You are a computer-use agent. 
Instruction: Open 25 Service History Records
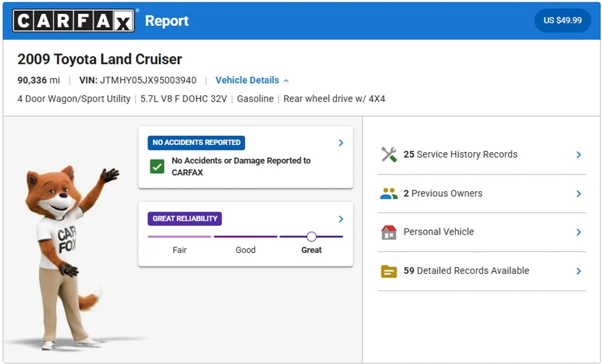(482, 155)
